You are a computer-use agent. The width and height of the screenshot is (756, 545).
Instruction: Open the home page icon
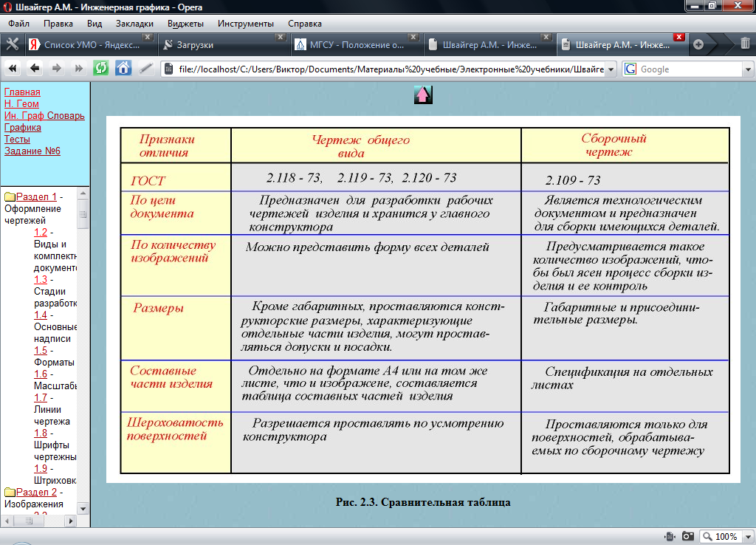123,68
